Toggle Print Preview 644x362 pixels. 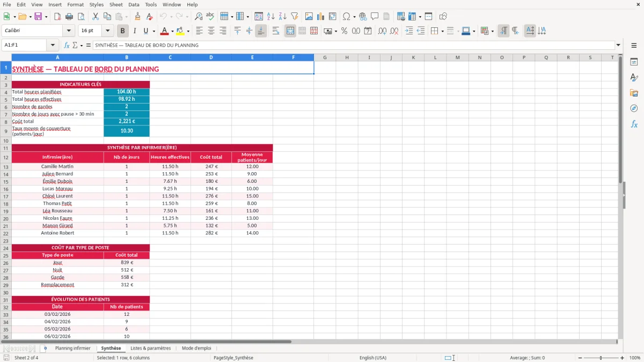click(x=80, y=17)
